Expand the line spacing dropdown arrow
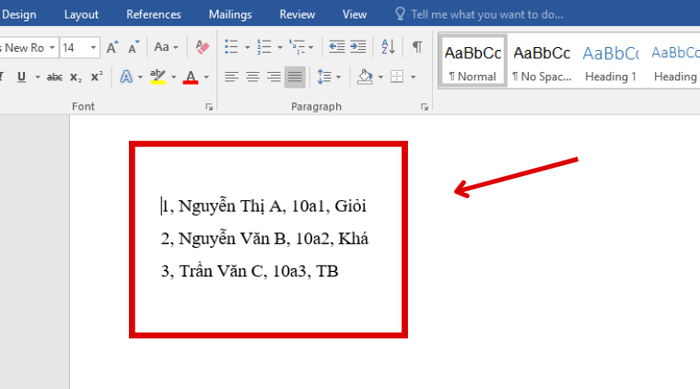The width and height of the screenshot is (700, 389). [338, 77]
